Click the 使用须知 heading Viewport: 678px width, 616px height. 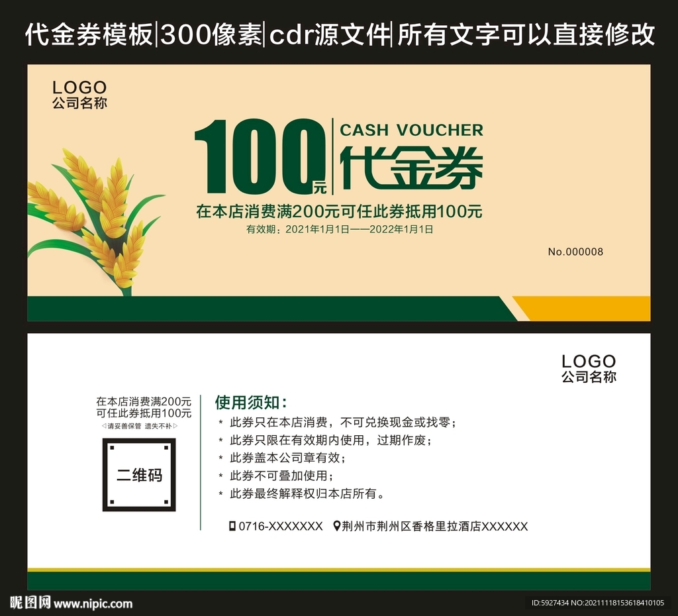(250, 401)
